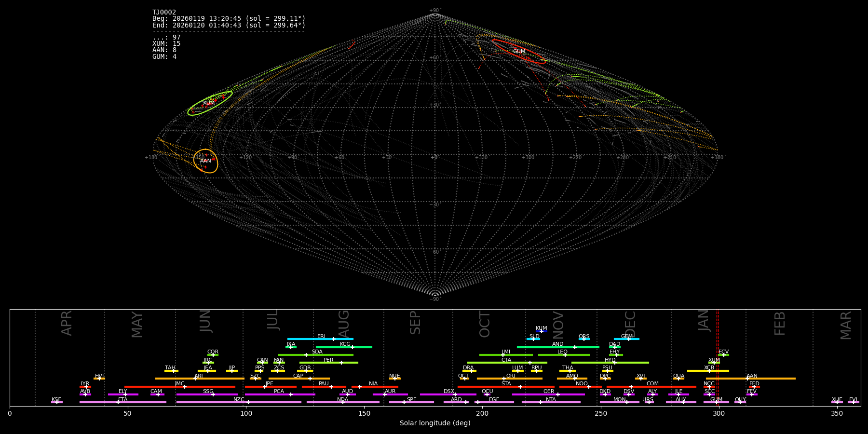Click the ECV shower bar in the timeline
Screen dimensions: 868x434
pyautogui.click(x=723, y=355)
